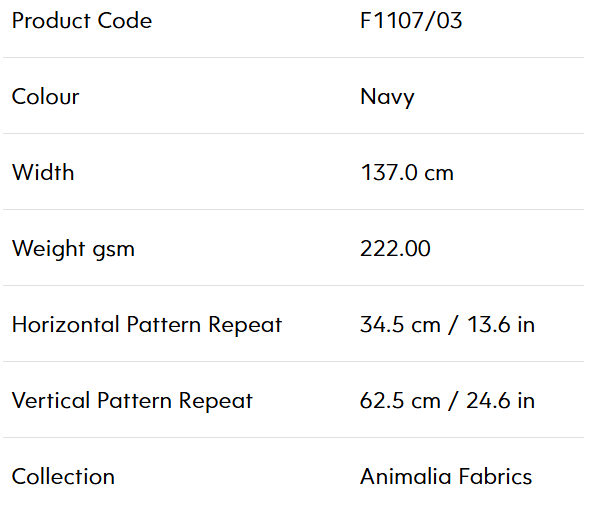Click the Product Code label
Viewport: 592px width, 528px height.
[x=82, y=20]
